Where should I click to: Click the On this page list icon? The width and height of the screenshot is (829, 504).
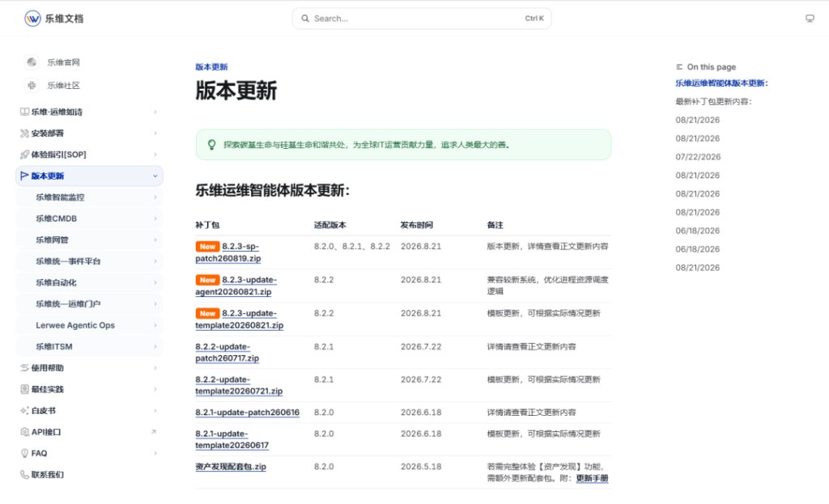[x=679, y=67]
